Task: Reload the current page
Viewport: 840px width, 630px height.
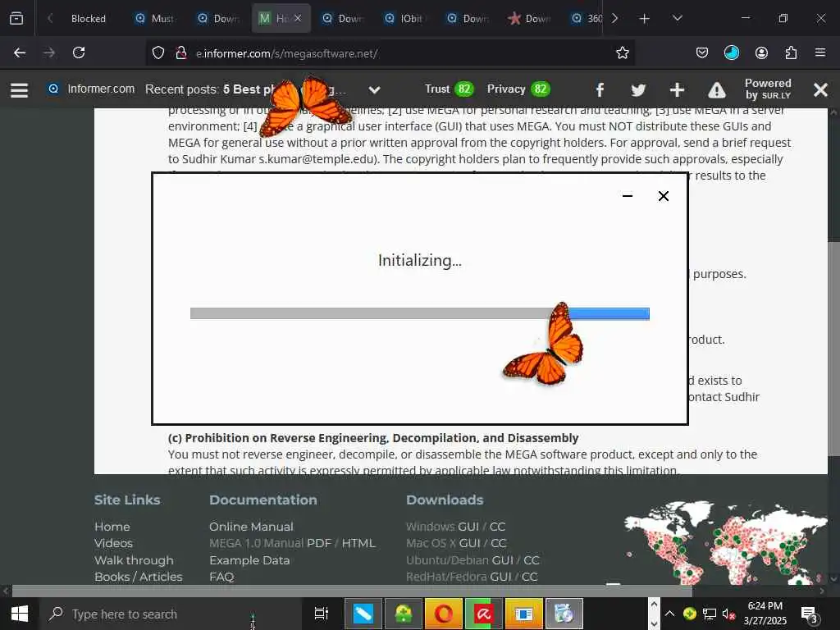Action: tap(79, 52)
